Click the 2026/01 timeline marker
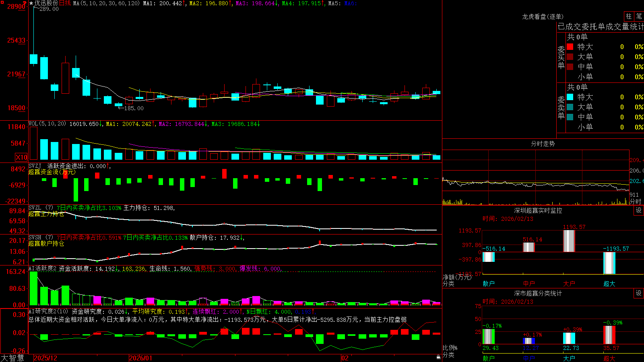The height and width of the screenshot is (362, 644). pos(141,358)
